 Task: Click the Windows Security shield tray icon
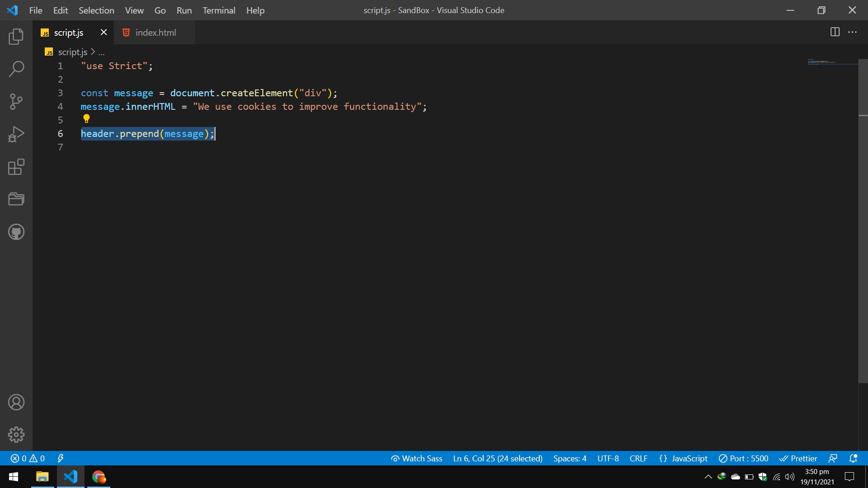click(763, 477)
